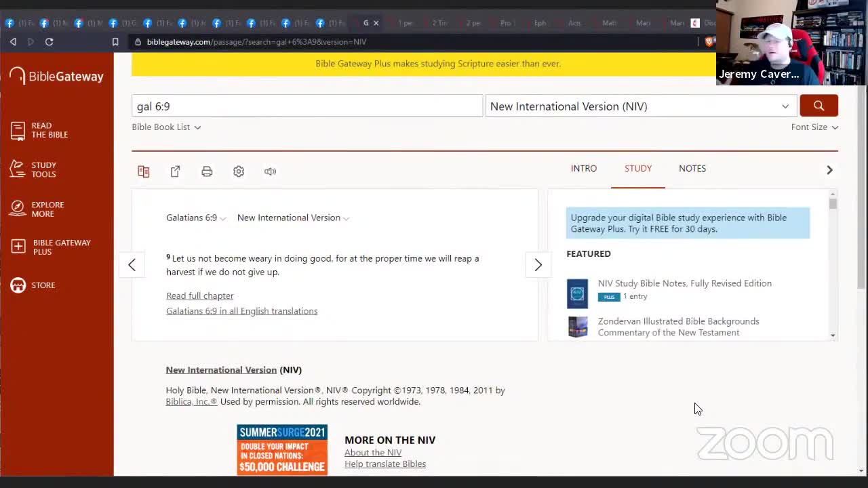The width and height of the screenshot is (868, 488).
Task: Open 'Zondervan Illustrated Bible Backgrounds Commentary' entry
Action: click(679, 327)
